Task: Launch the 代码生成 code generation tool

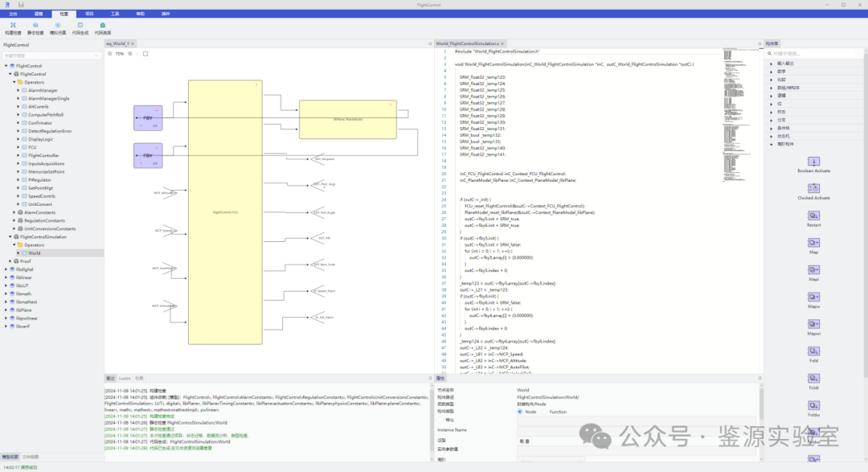Action: coord(80,28)
